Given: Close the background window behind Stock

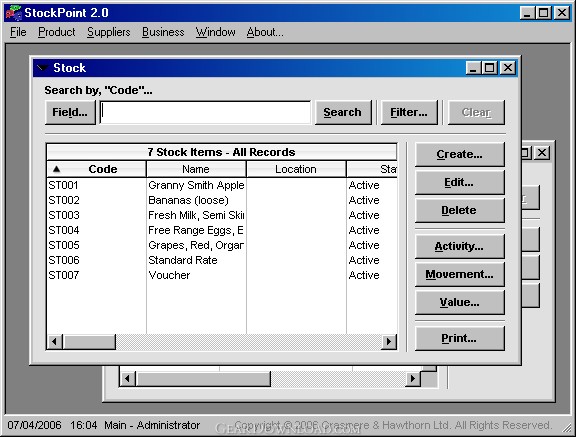Looking at the screenshot, I should 542,152.
